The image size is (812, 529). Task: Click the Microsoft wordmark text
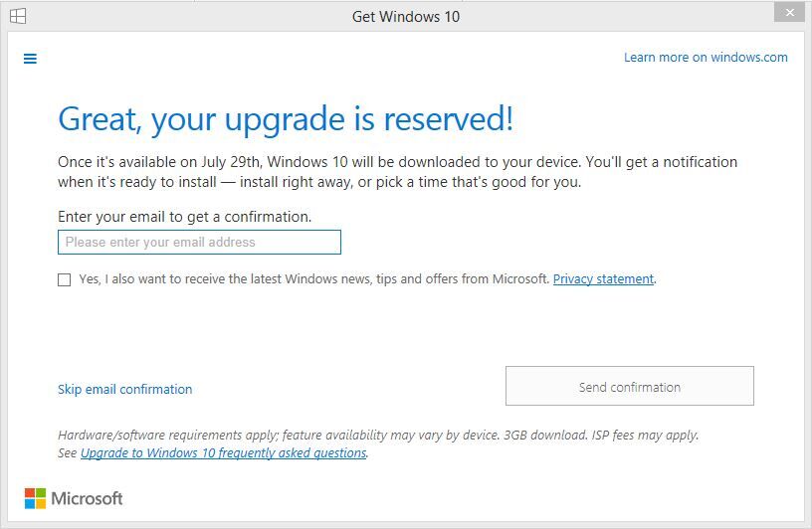point(87,498)
